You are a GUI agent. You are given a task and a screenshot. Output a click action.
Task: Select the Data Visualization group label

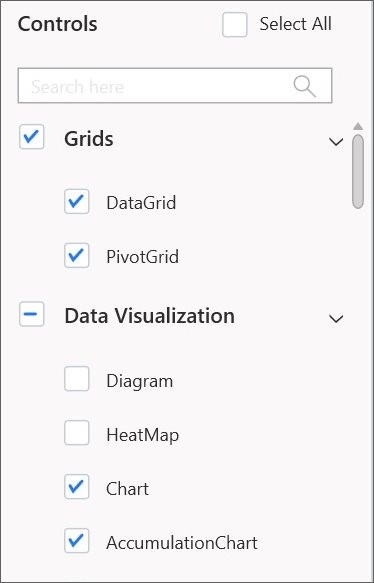(149, 316)
